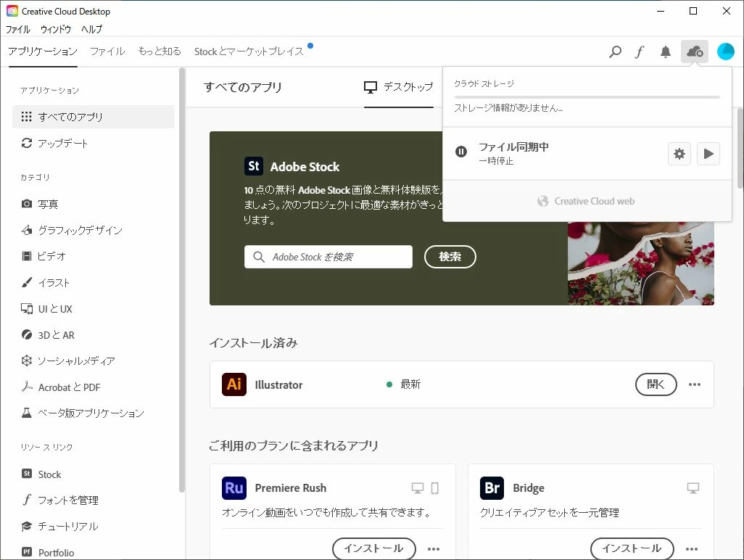Open フォントを管理 resource link

[94, 501]
